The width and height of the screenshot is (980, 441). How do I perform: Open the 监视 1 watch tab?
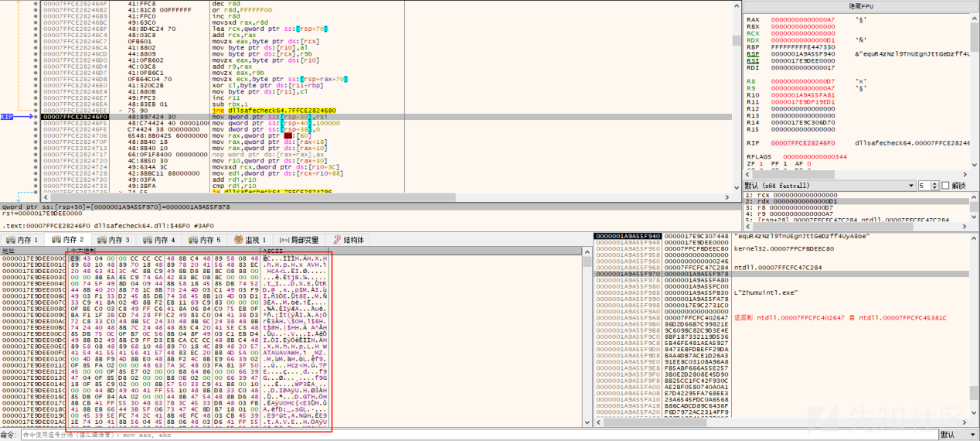click(250, 240)
